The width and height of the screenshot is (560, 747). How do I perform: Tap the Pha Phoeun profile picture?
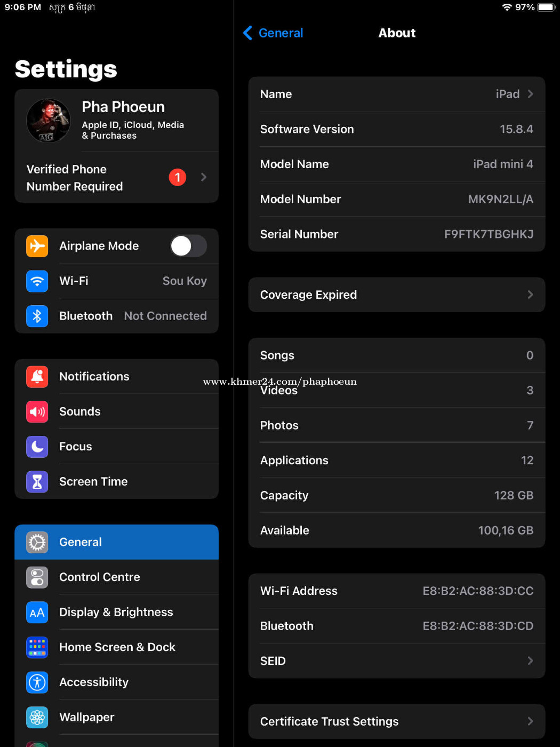[49, 121]
